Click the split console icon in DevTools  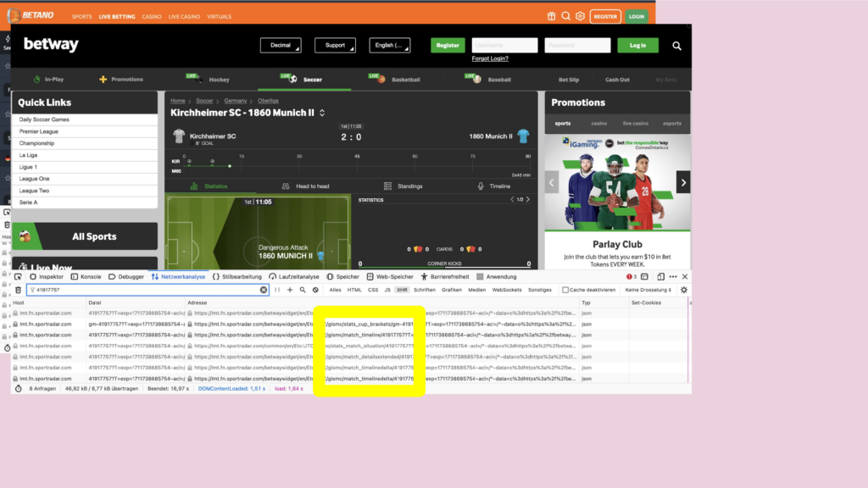644,277
